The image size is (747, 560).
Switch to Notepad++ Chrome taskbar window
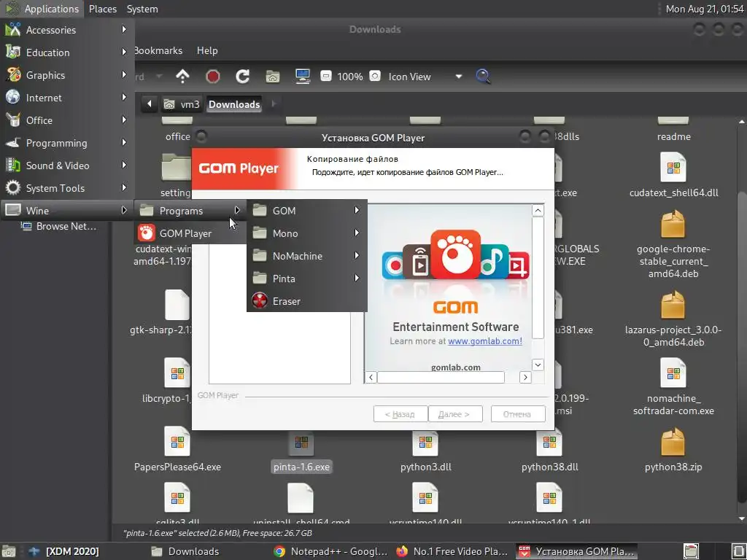tap(332, 551)
